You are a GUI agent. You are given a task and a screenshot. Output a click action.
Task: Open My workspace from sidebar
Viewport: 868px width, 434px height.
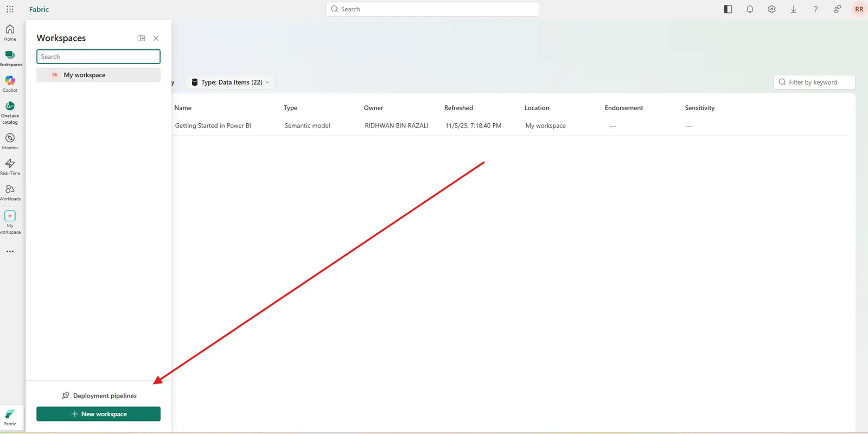(x=10, y=222)
